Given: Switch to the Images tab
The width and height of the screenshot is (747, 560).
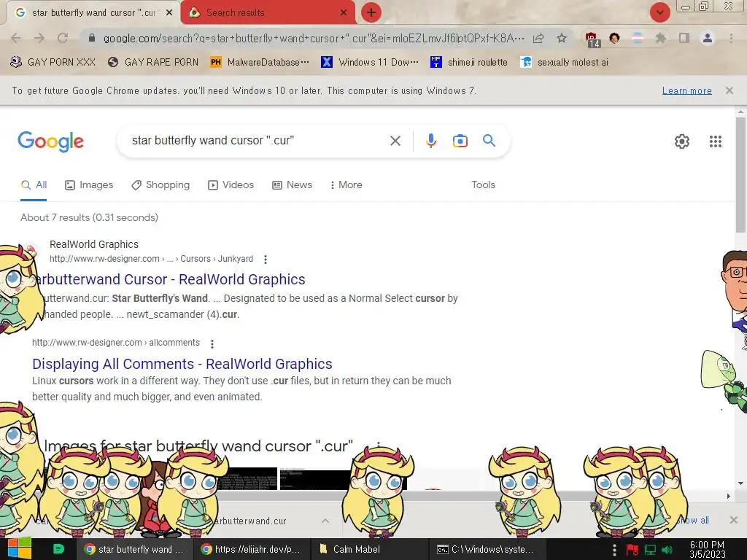Looking at the screenshot, I should [89, 184].
